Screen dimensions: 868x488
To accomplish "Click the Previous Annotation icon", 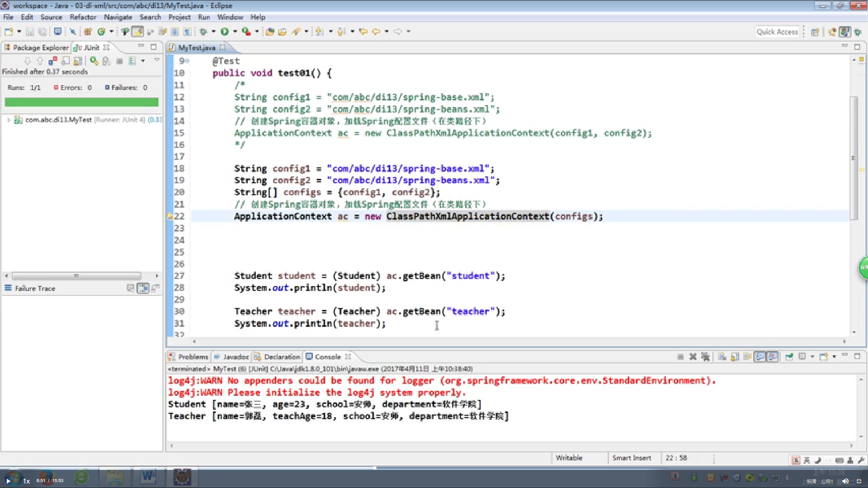I will tap(341, 32).
